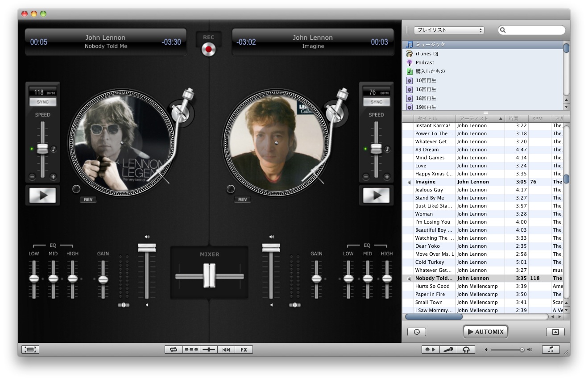The height and width of the screenshot is (383, 588).
Task: Sort by the アーティスト column header
Action: pos(480,119)
